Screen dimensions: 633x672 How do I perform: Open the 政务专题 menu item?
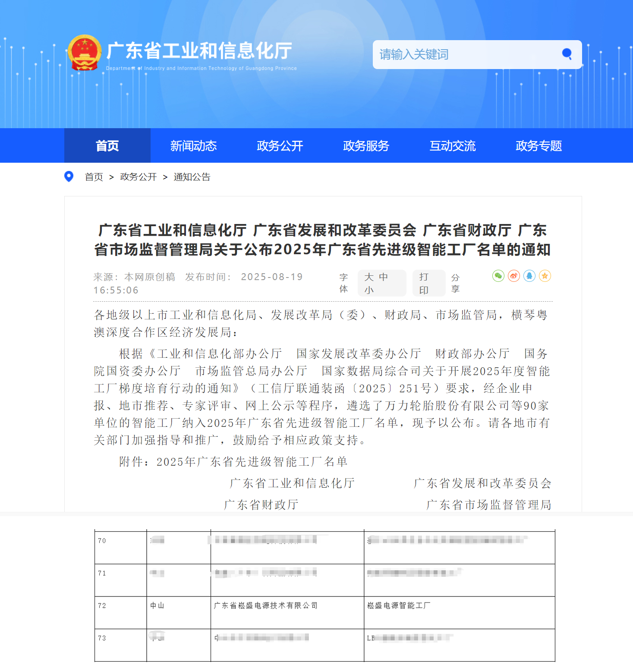pyautogui.click(x=538, y=146)
